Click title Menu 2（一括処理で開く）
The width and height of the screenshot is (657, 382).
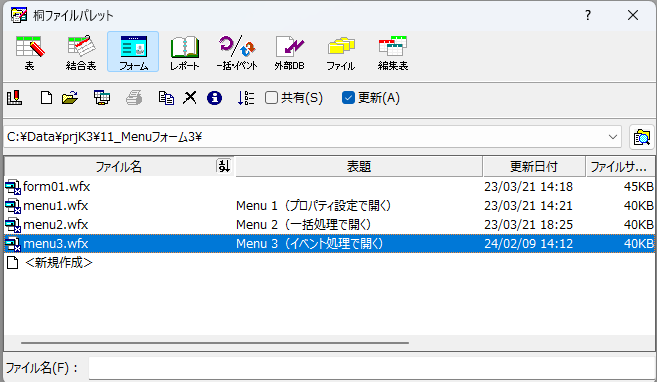pyautogui.click(x=303, y=225)
